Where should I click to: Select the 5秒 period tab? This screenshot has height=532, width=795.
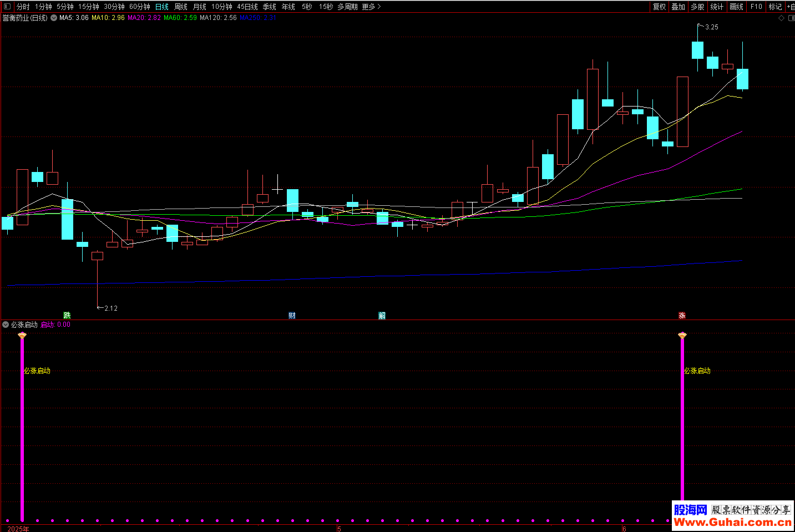click(x=307, y=7)
